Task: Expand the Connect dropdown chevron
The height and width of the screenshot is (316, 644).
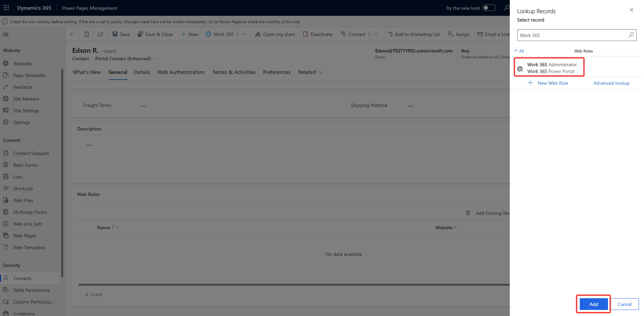Action: click(376, 34)
